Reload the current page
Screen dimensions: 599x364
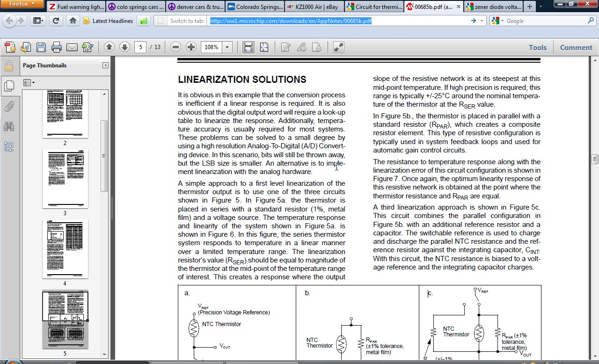pyautogui.click(x=56, y=21)
